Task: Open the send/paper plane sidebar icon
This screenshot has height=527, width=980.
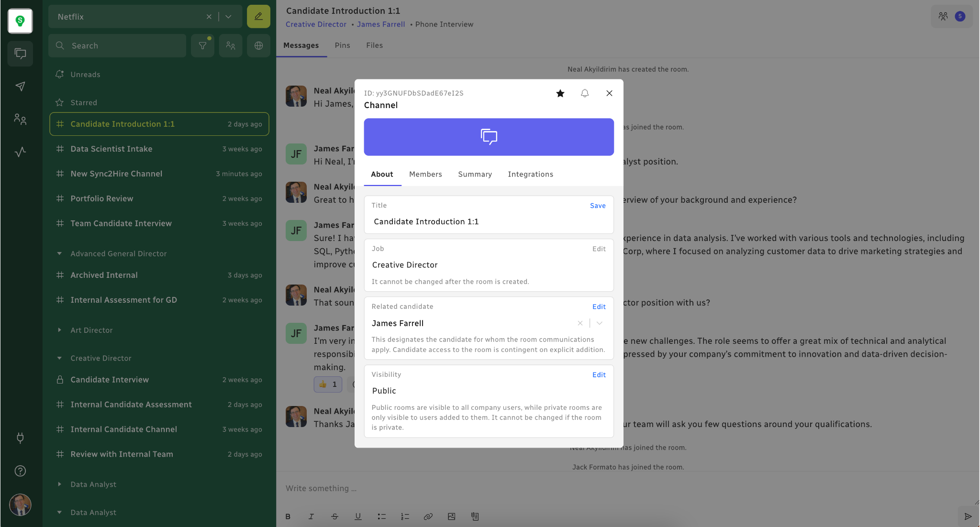Action: (20, 86)
